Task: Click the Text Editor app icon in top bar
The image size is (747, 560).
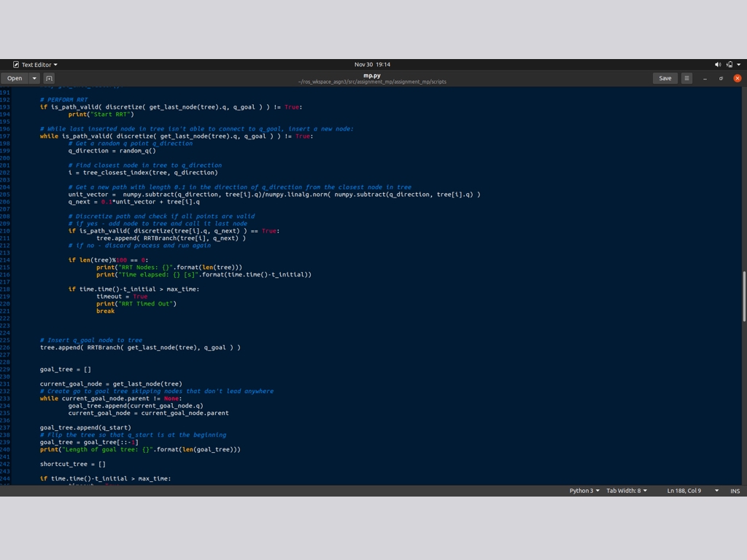Action: (x=16, y=65)
